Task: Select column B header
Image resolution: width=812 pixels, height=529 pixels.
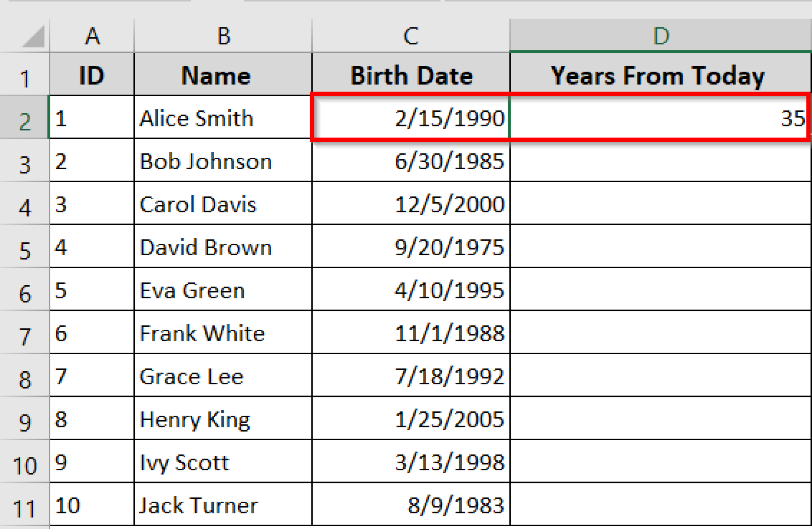Action: point(223,36)
